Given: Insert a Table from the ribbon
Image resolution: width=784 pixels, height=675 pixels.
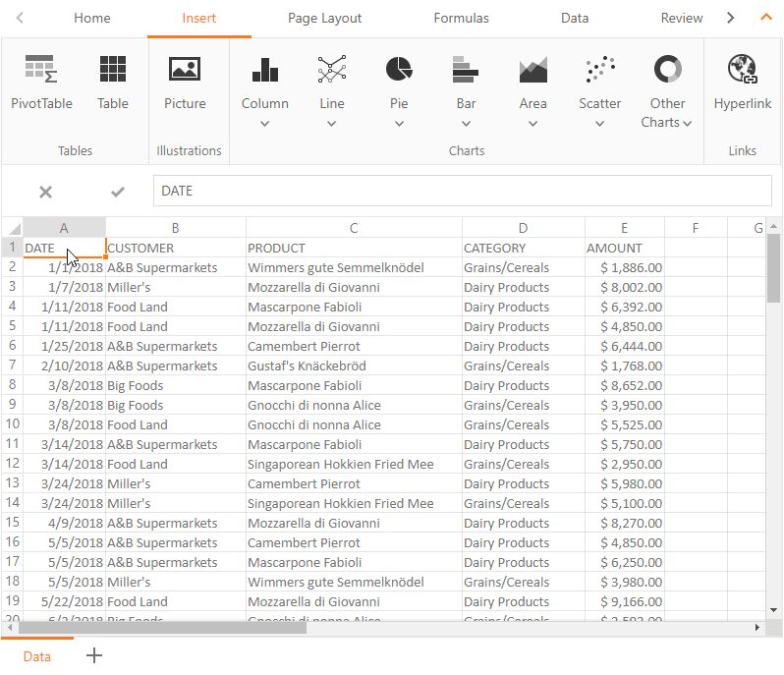Looking at the screenshot, I should (x=113, y=83).
